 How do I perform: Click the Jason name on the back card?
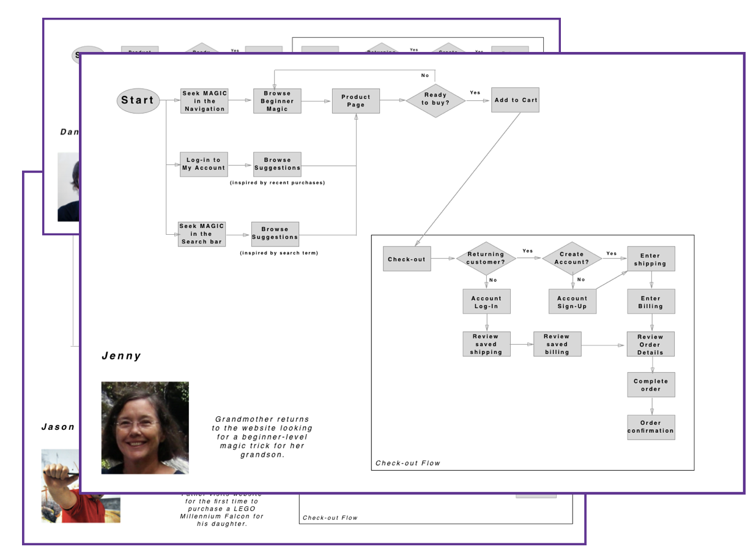(58, 427)
